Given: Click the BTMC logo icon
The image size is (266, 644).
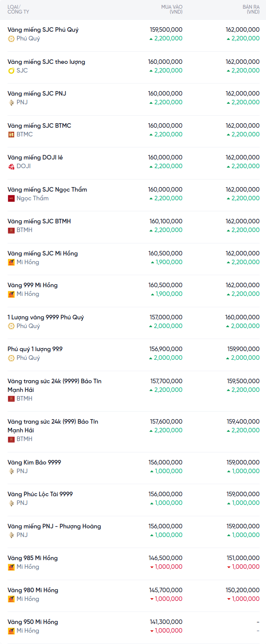Looking at the screenshot, I should (11, 135).
